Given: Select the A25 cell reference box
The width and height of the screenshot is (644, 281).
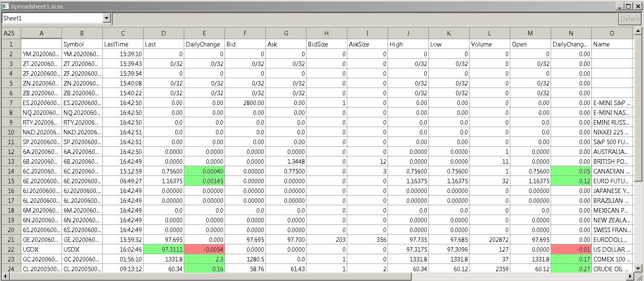Looking at the screenshot, I should click(x=11, y=33).
